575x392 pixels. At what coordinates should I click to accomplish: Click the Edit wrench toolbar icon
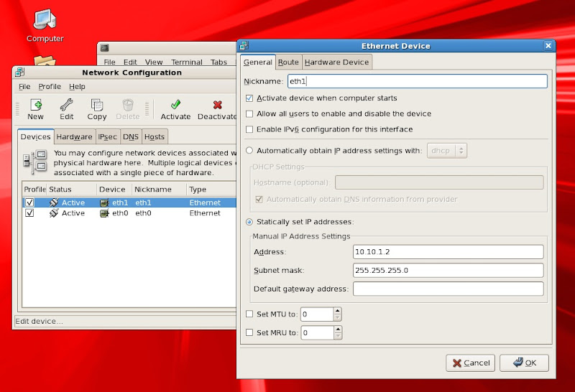[66, 105]
